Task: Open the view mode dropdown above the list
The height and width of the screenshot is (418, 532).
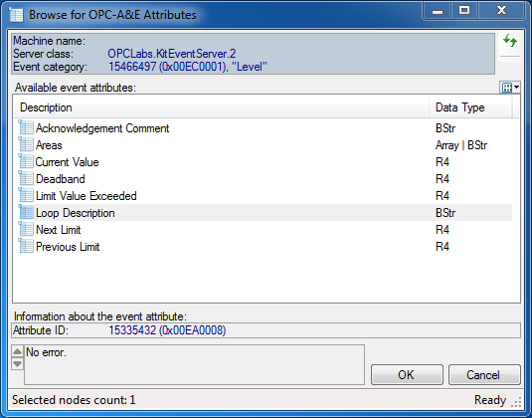Action: point(511,88)
